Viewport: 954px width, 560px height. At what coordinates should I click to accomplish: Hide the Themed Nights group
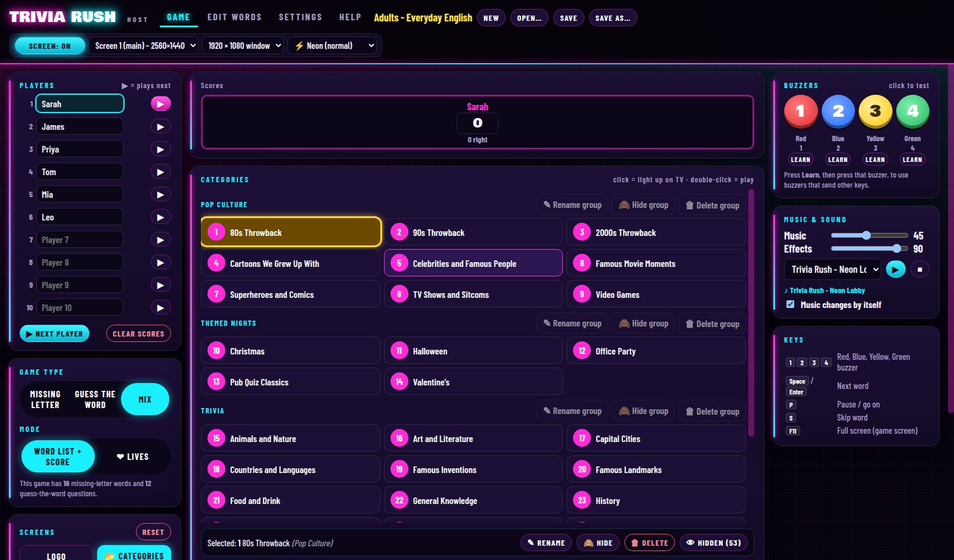(643, 323)
